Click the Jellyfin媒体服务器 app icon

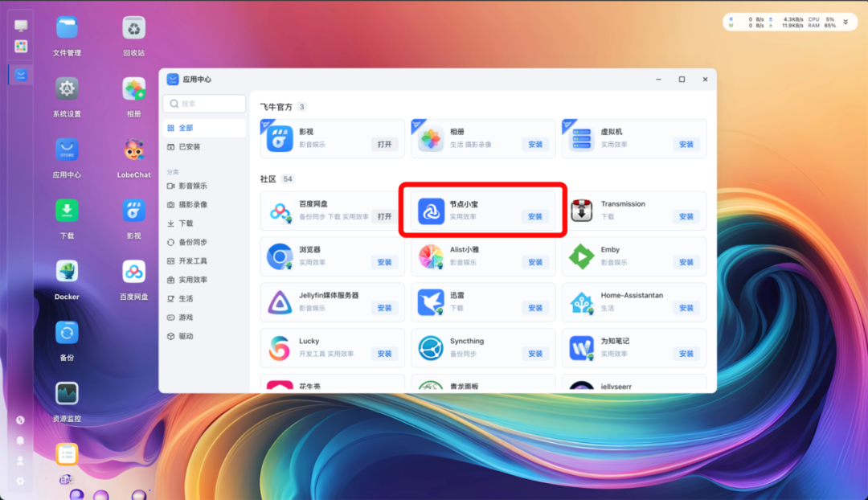click(280, 302)
